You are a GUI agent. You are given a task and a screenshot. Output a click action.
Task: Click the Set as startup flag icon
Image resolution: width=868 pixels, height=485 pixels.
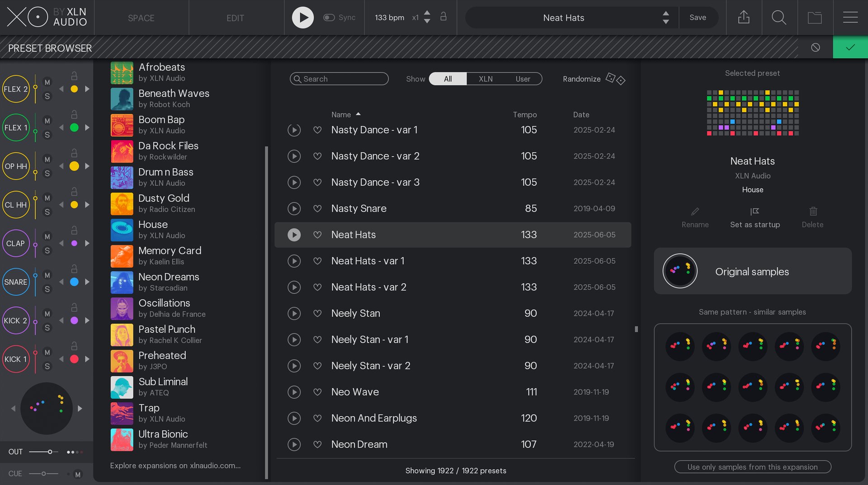(755, 212)
